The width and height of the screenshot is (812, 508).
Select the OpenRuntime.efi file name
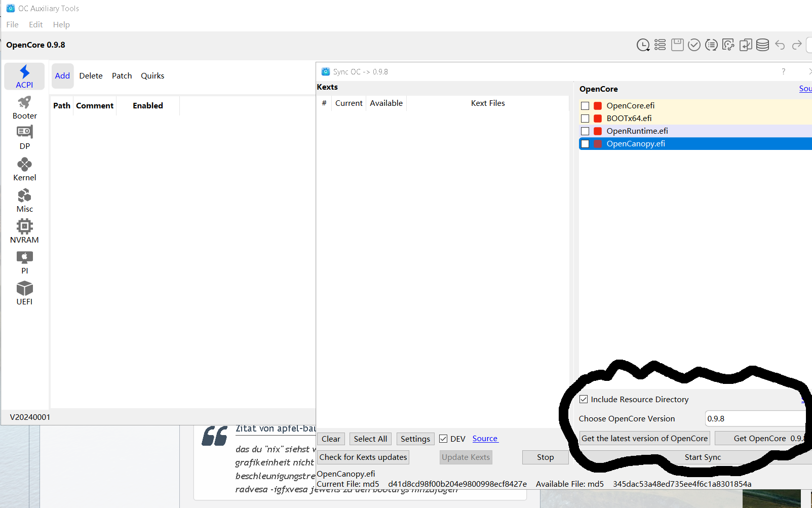(x=637, y=131)
